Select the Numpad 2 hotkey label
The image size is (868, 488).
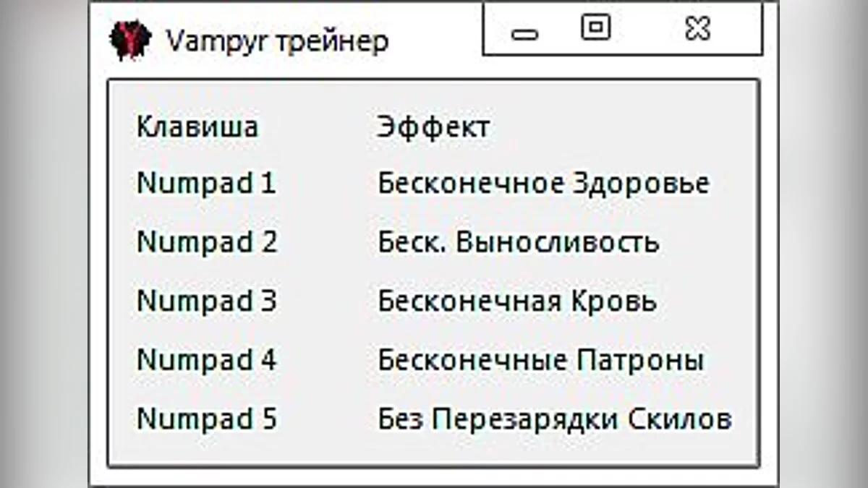pos(206,242)
